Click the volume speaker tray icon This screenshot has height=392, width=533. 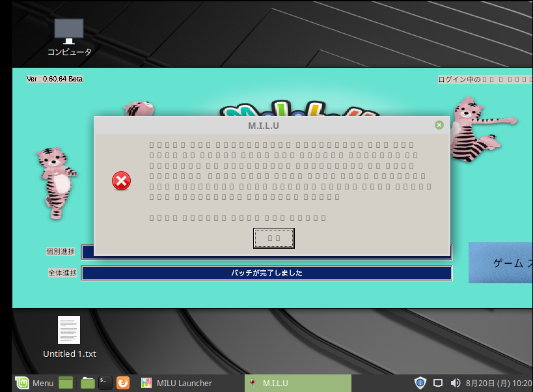[455, 383]
